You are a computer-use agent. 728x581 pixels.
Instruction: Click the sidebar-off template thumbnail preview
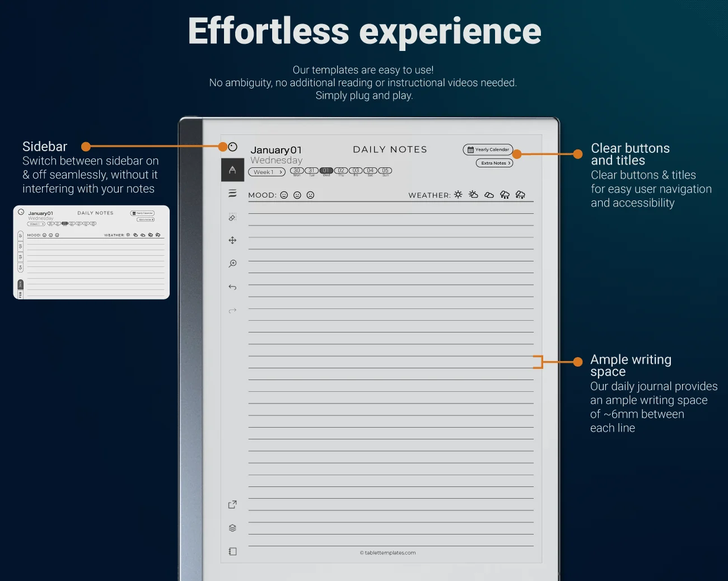(91, 252)
